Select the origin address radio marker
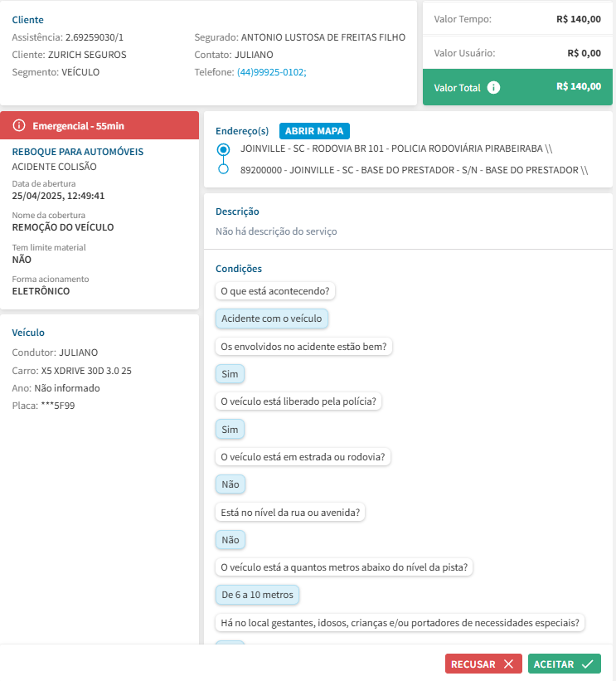This screenshot has height=681, width=616. coord(222,149)
